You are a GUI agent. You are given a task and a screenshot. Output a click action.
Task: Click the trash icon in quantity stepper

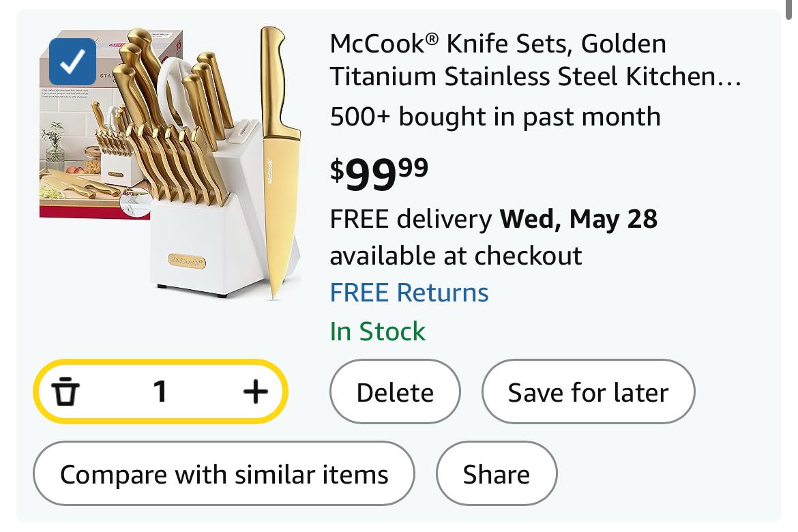point(66,391)
